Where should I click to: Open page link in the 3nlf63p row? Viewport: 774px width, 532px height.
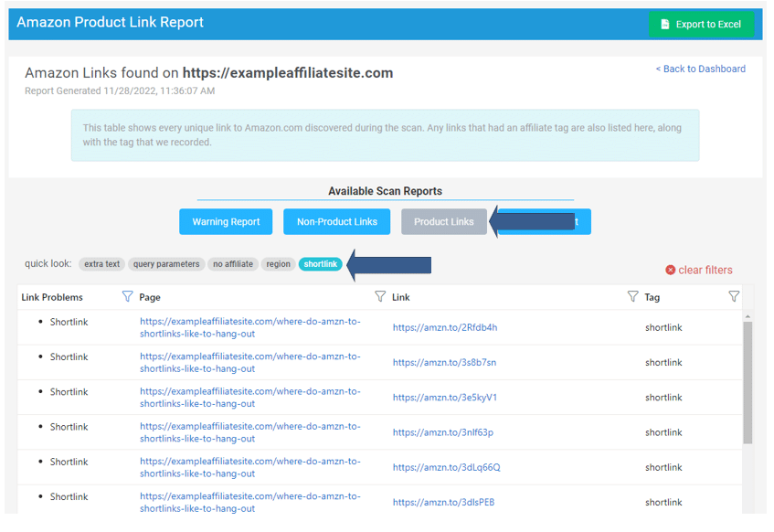pyautogui.click(x=250, y=432)
